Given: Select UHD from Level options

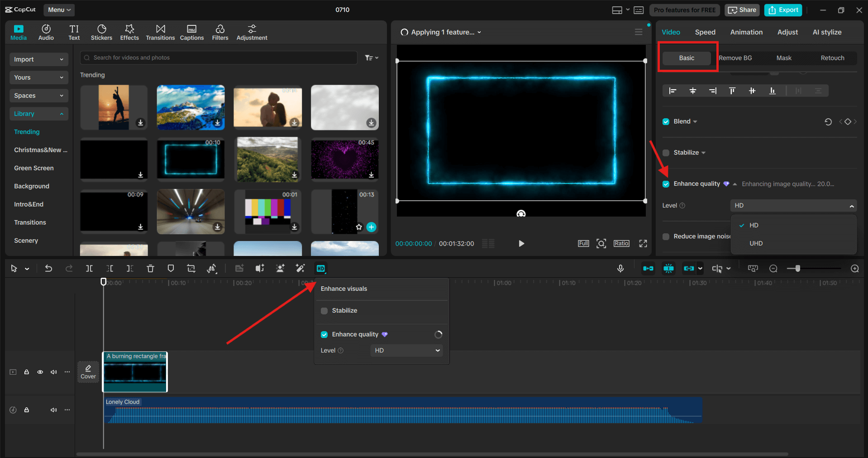Looking at the screenshot, I should [793, 244].
